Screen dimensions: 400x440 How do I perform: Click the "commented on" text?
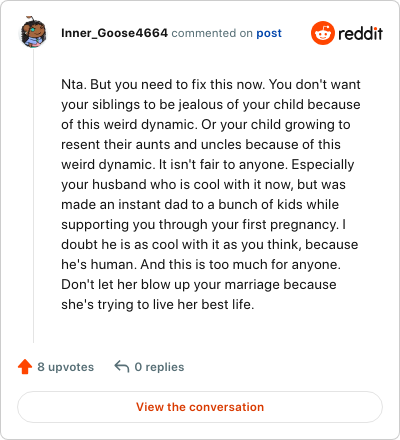tap(212, 33)
